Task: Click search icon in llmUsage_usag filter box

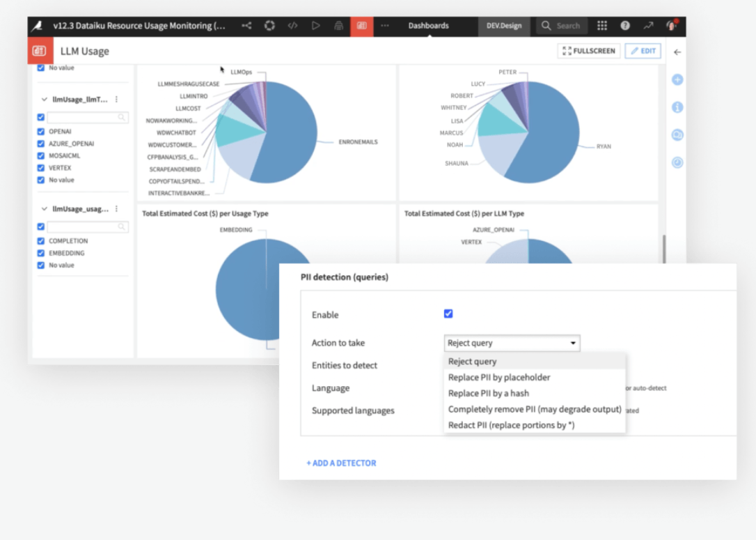Action: coord(122,227)
